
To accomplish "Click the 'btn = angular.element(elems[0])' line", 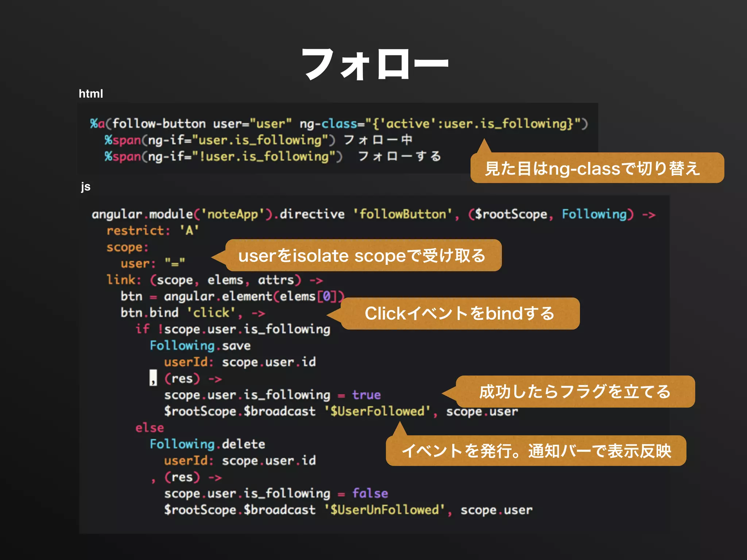I will [x=232, y=296].
